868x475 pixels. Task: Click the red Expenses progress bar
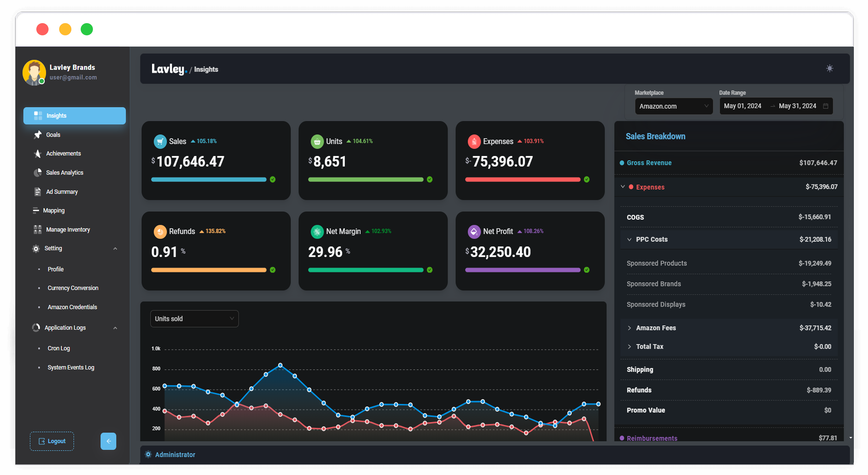523,180
